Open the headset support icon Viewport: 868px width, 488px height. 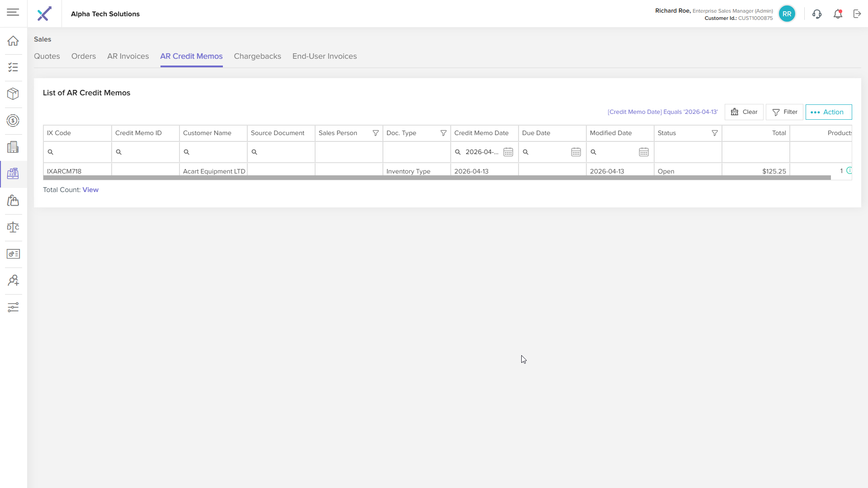pos(817,14)
